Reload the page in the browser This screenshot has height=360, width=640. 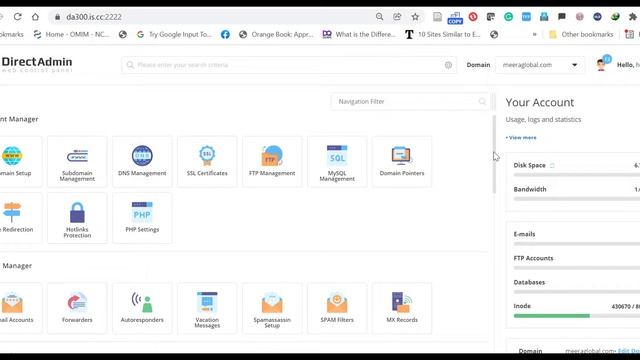[x=18, y=17]
